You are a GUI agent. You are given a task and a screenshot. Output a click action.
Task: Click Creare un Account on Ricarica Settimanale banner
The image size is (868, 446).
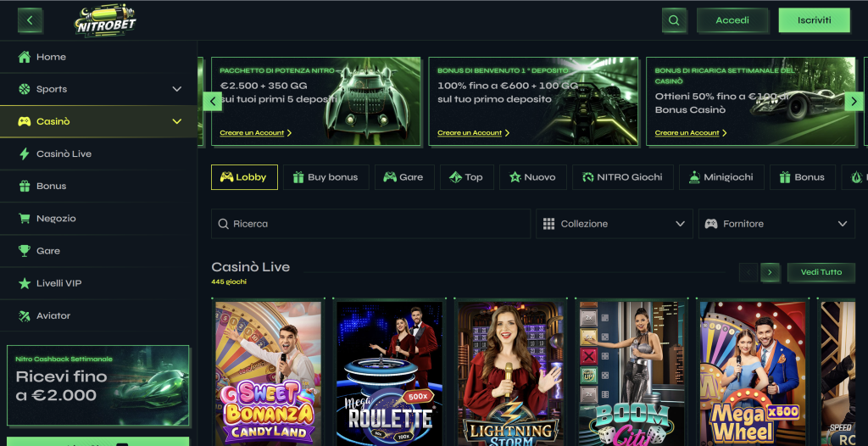[x=691, y=133]
